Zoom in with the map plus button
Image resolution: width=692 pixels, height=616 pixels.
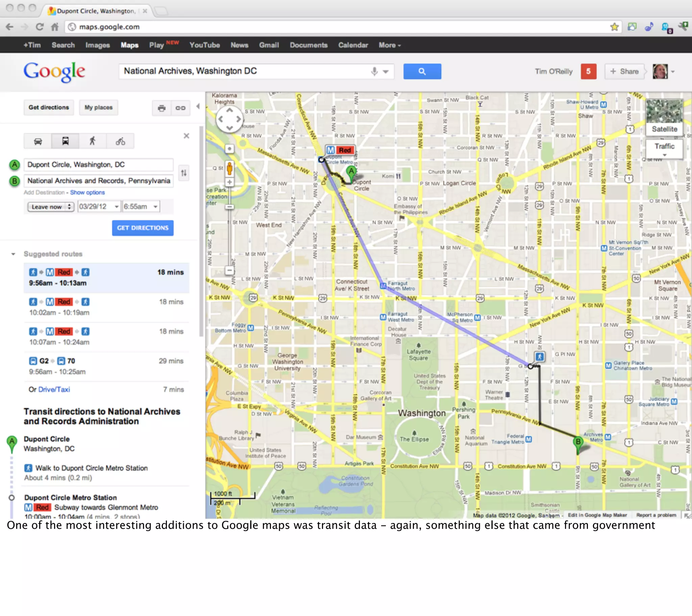(x=229, y=182)
